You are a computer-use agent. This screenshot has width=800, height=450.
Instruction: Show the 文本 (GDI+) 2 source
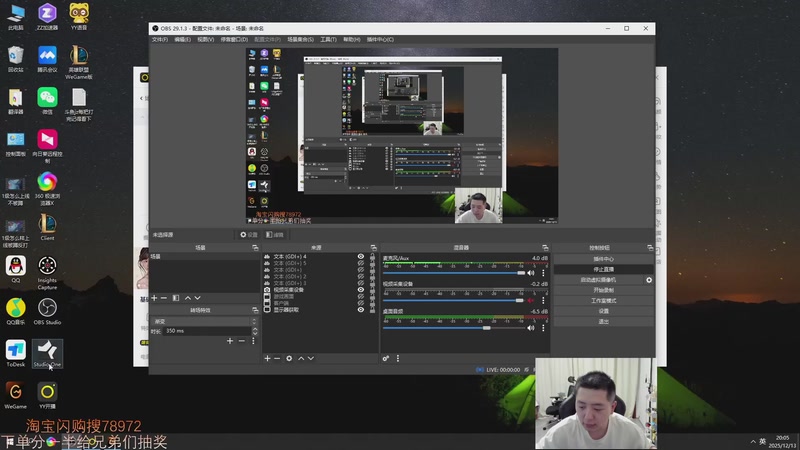pos(361,277)
